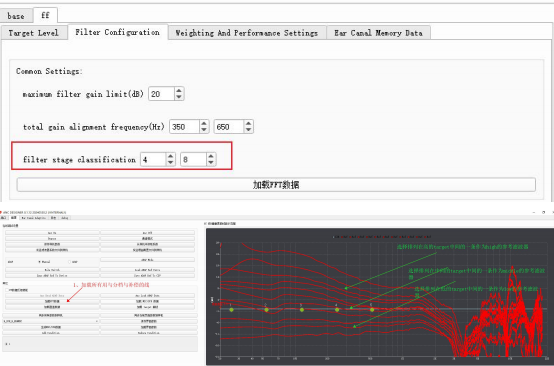Select the Filter Configuration tab

117,32
